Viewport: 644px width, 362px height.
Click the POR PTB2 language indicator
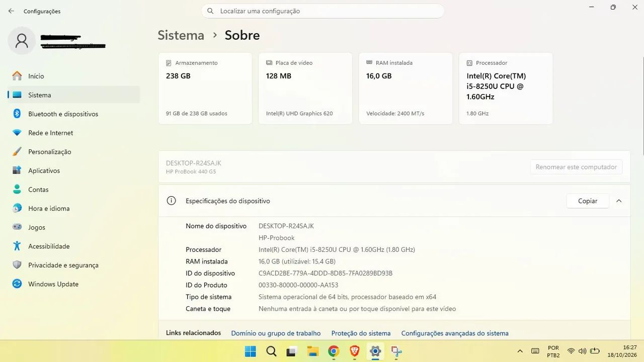pyautogui.click(x=553, y=351)
